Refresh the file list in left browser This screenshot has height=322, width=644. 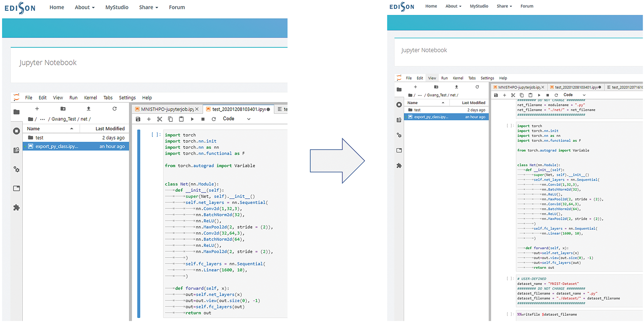pos(114,109)
